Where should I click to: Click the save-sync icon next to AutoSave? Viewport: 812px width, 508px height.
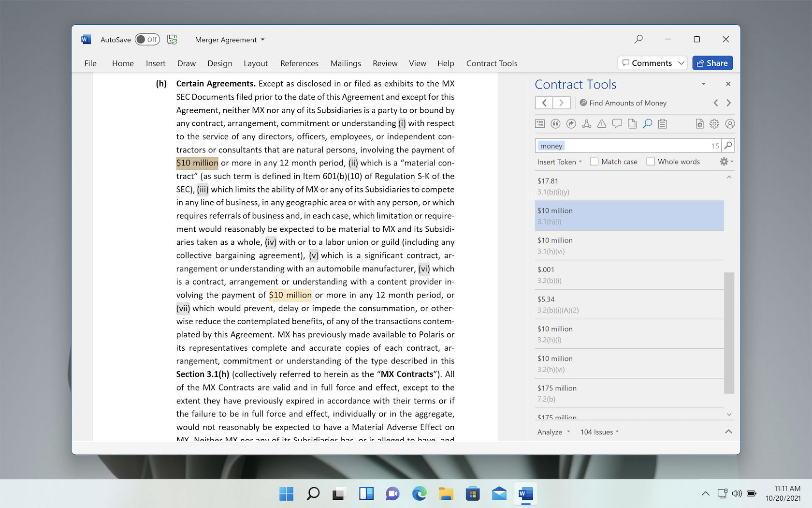click(172, 39)
